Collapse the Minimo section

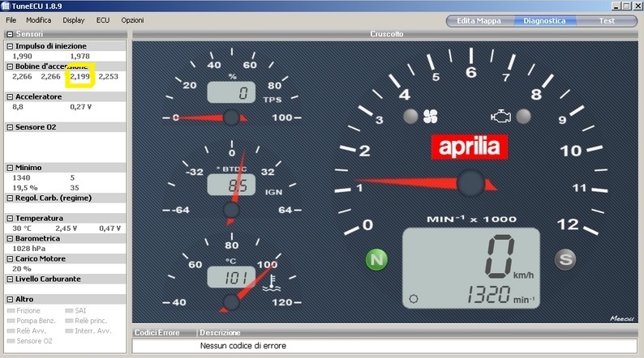tap(10, 168)
